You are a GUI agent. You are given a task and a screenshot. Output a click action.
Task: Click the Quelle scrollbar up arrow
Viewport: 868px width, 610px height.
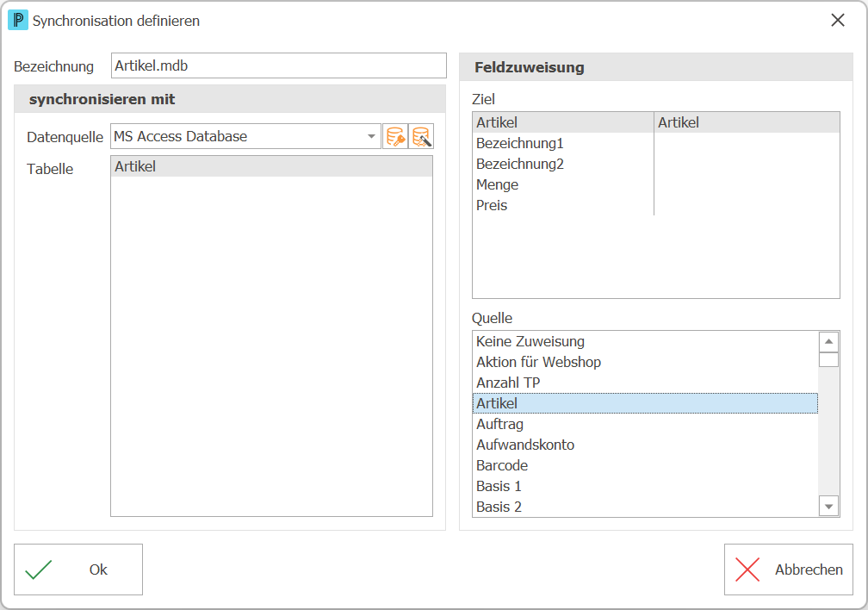tap(828, 341)
